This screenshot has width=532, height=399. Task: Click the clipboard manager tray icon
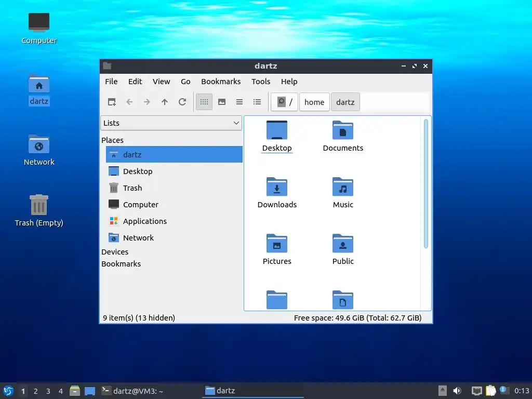(490, 391)
